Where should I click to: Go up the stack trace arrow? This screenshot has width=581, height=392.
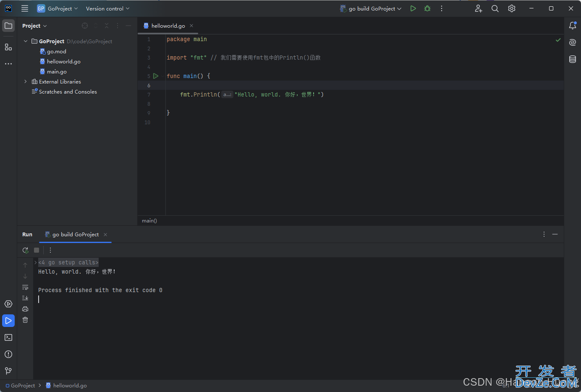[x=25, y=265]
